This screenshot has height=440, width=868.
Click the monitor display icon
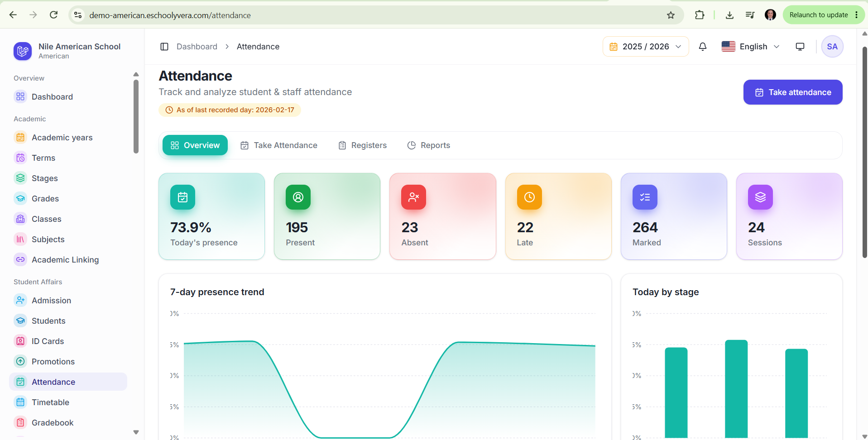click(x=800, y=47)
